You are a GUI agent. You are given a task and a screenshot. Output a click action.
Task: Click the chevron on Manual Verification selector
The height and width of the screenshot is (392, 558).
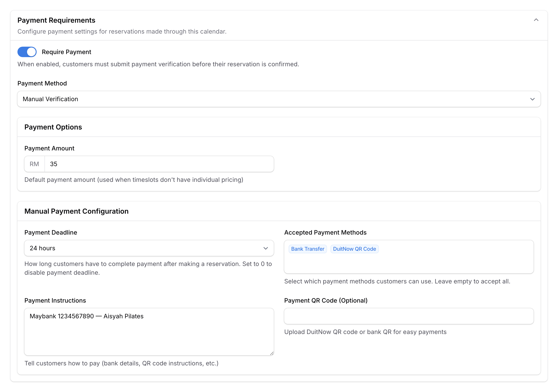click(x=532, y=99)
